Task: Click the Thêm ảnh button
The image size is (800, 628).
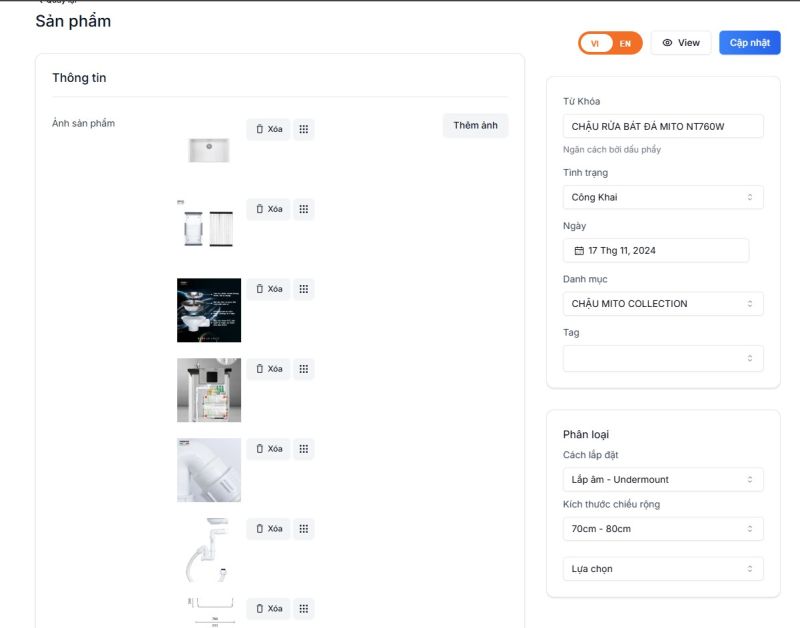Action: pyautogui.click(x=475, y=125)
